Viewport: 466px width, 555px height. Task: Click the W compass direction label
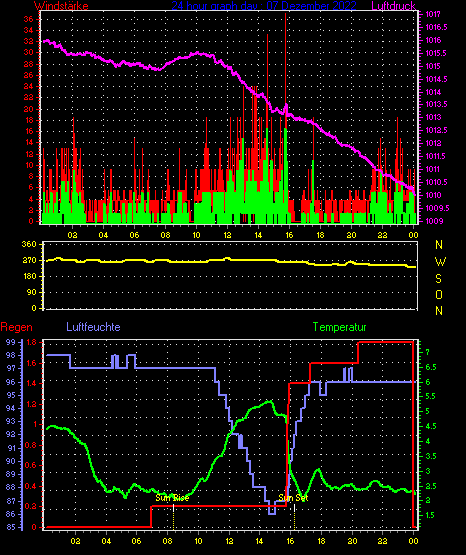point(440,262)
